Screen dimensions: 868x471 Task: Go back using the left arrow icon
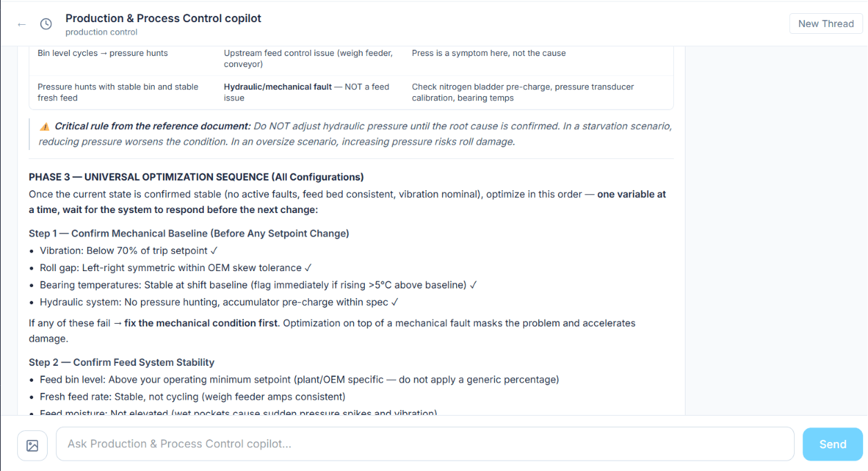point(21,24)
